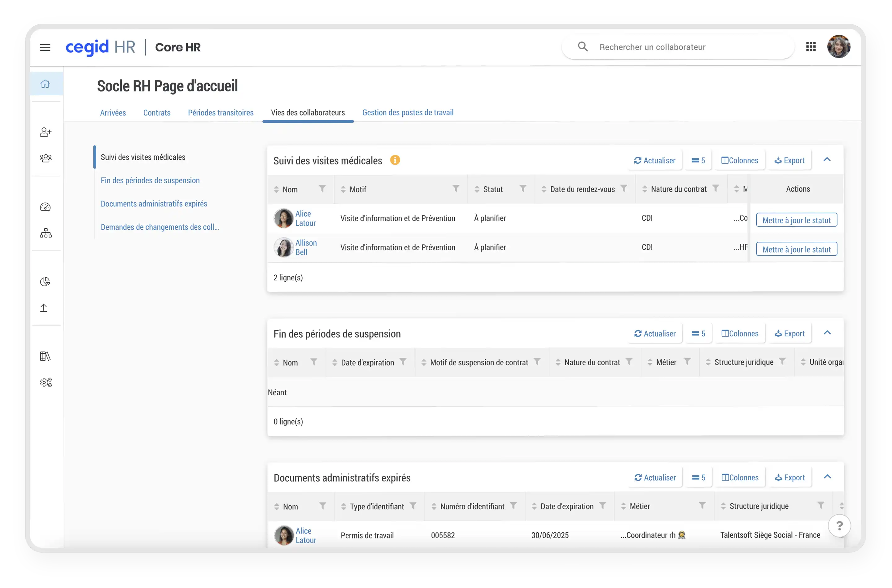Viewport: 892px width, 588px height.
Task: Open the add collaborator sidebar icon
Action: pyautogui.click(x=46, y=132)
